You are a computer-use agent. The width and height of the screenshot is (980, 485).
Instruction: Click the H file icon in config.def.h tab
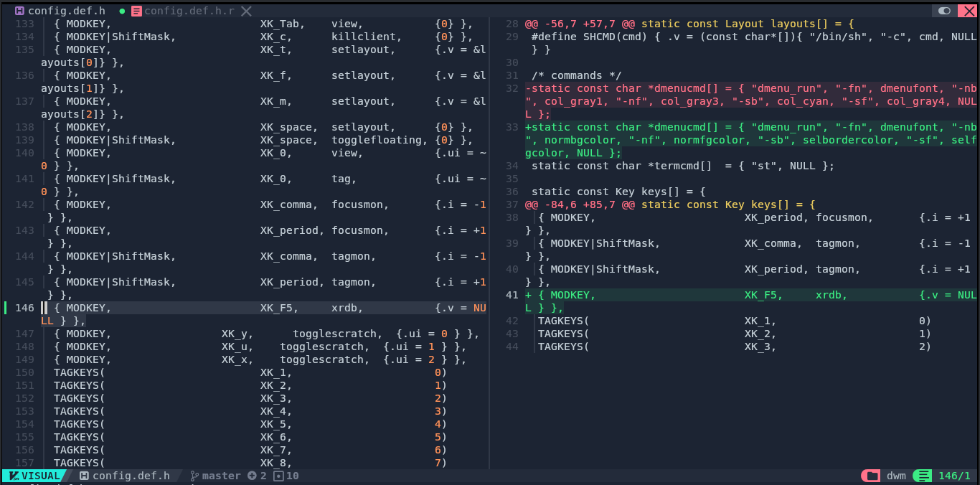pos(19,11)
